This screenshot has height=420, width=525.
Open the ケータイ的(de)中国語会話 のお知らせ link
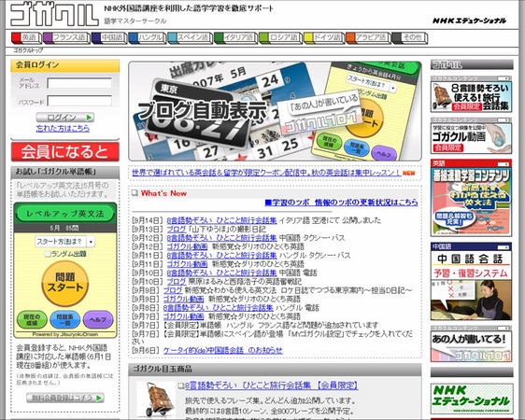click(223, 350)
